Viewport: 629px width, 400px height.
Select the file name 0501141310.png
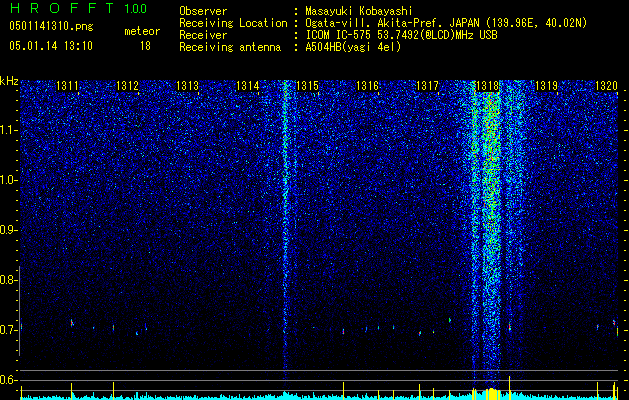click(x=51, y=26)
